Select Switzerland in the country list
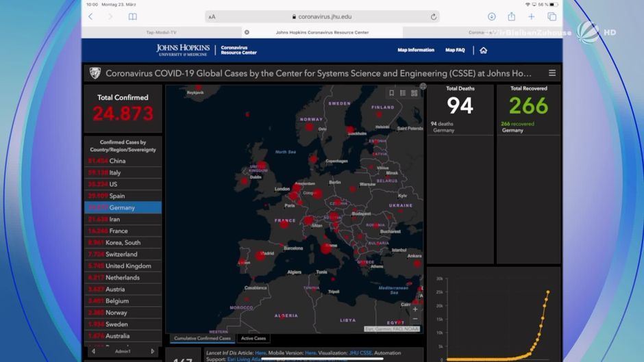Screen dimensions: 644x362 tap(123, 254)
